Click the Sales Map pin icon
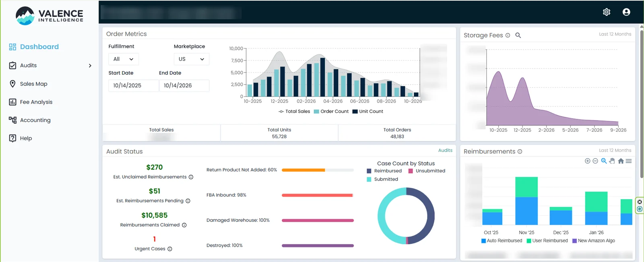This screenshot has height=262, width=644. tap(12, 84)
